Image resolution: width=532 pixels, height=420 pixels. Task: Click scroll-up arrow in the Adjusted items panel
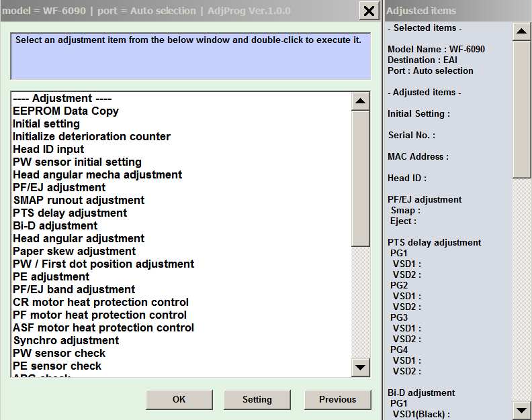[521, 32]
